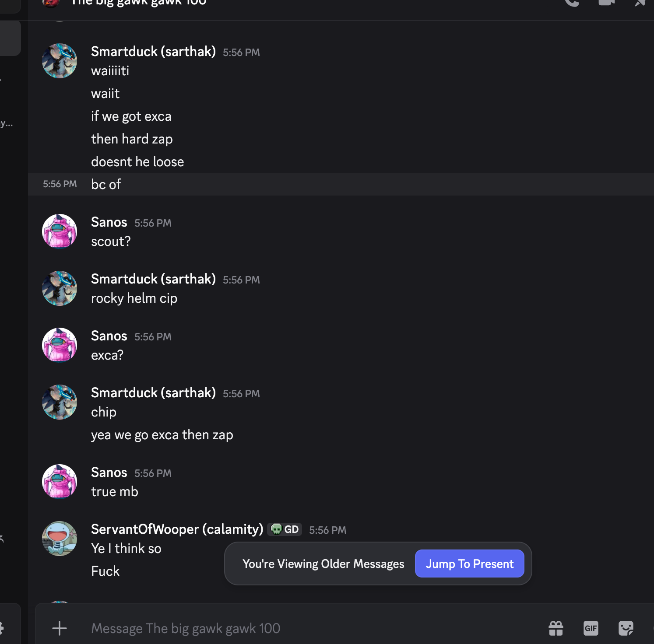Click Sanos avatar beside "scout?"

60,231
